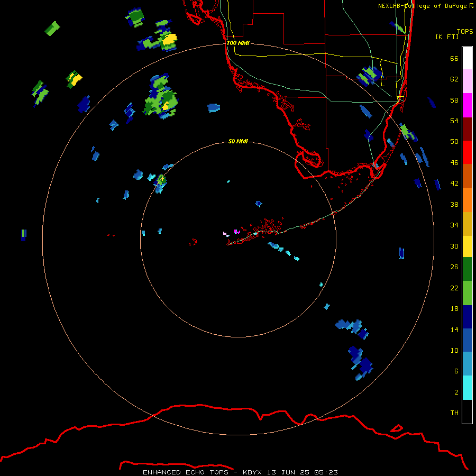Click the 66 legend value

(454, 58)
